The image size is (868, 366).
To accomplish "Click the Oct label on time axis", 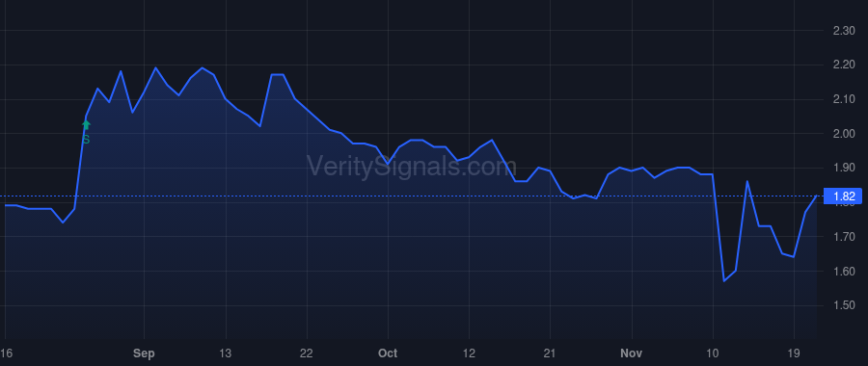I will (388, 353).
